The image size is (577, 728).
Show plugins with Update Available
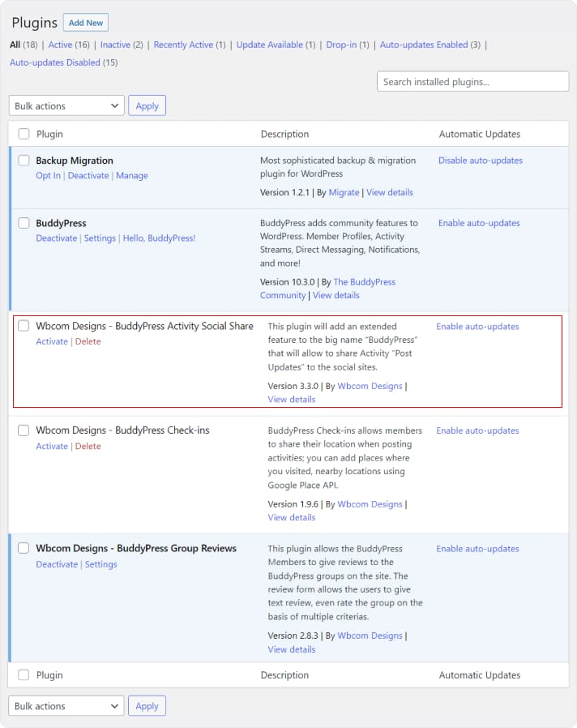click(x=269, y=45)
